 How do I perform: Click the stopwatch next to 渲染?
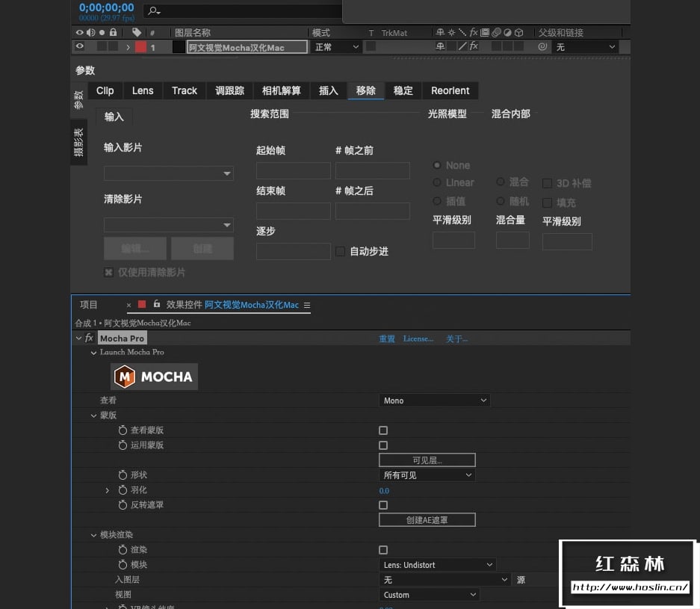[x=123, y=550]
